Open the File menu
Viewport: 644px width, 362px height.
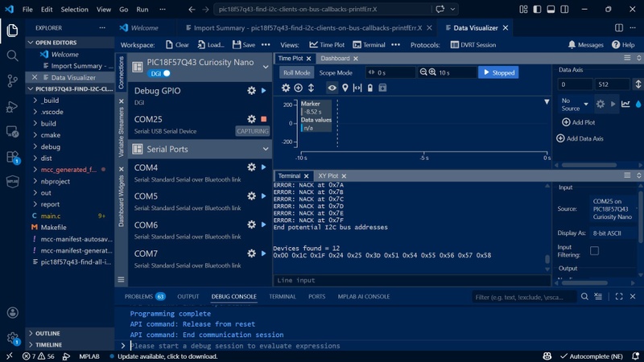(27, 9)
